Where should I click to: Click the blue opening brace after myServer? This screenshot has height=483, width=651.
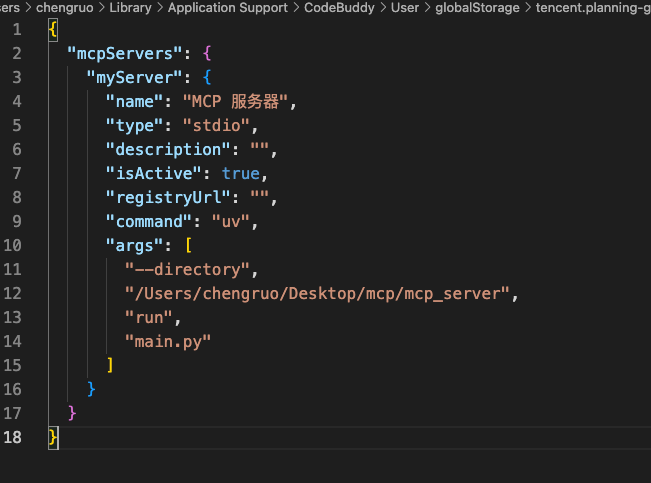(x=207, y=78)
